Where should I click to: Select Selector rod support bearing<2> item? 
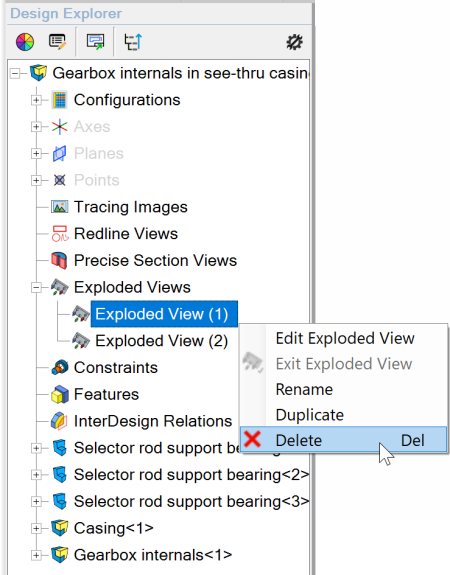(191, 475)
